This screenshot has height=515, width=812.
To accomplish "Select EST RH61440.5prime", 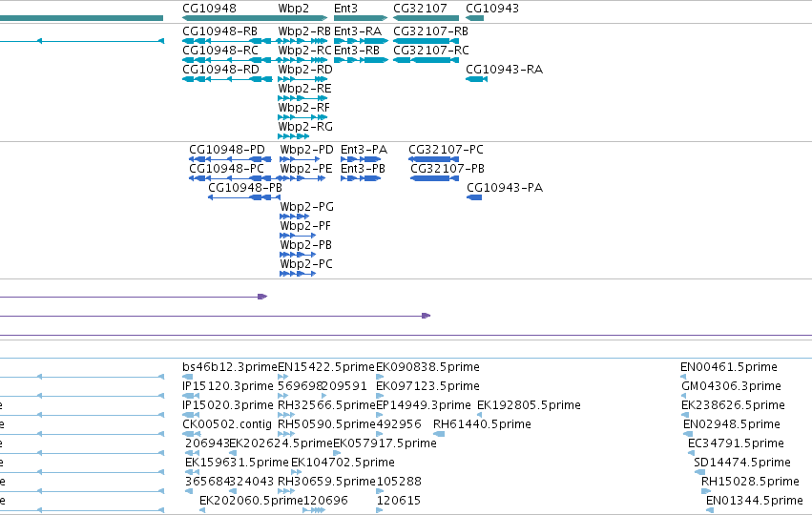I will pos(482,424).
